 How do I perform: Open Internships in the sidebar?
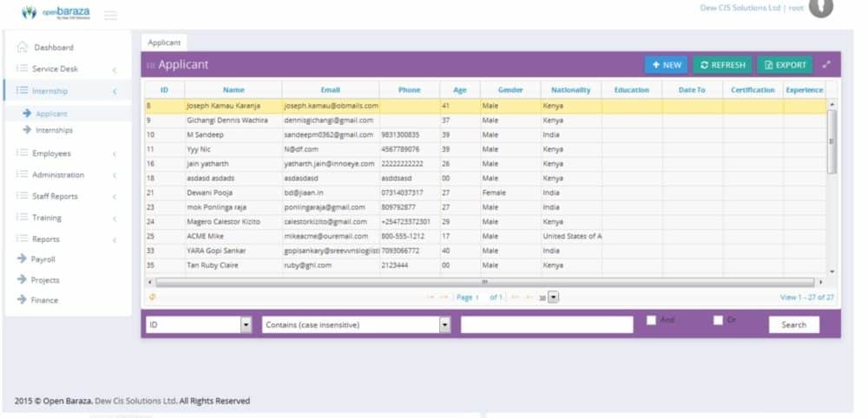point(54,130)
